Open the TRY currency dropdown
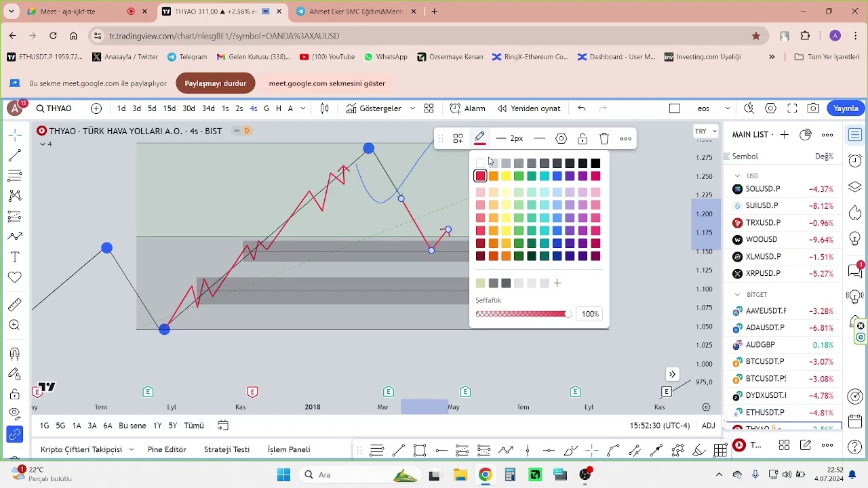Viewport: 868px width, 488px height. coord(705,131)
